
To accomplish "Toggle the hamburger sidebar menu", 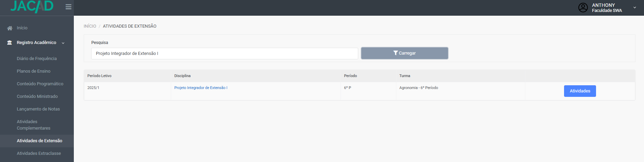I will click(x=68, y=7).
